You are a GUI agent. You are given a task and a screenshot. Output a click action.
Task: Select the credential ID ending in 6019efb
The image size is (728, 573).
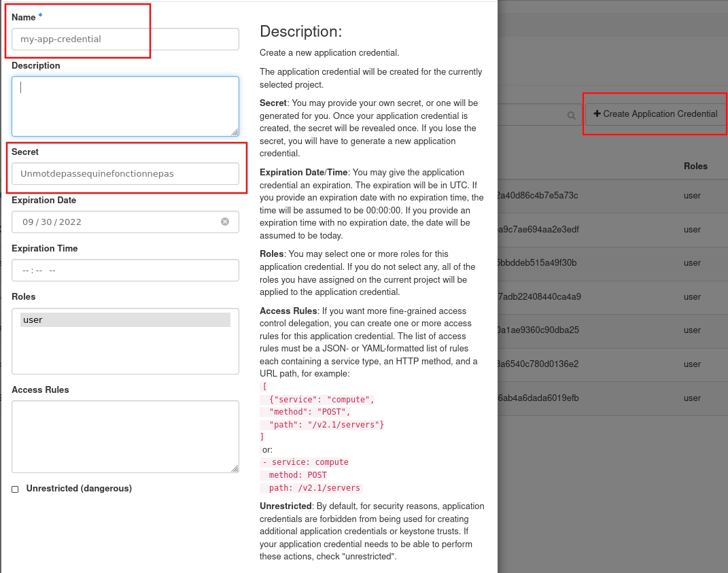point(538,398)
